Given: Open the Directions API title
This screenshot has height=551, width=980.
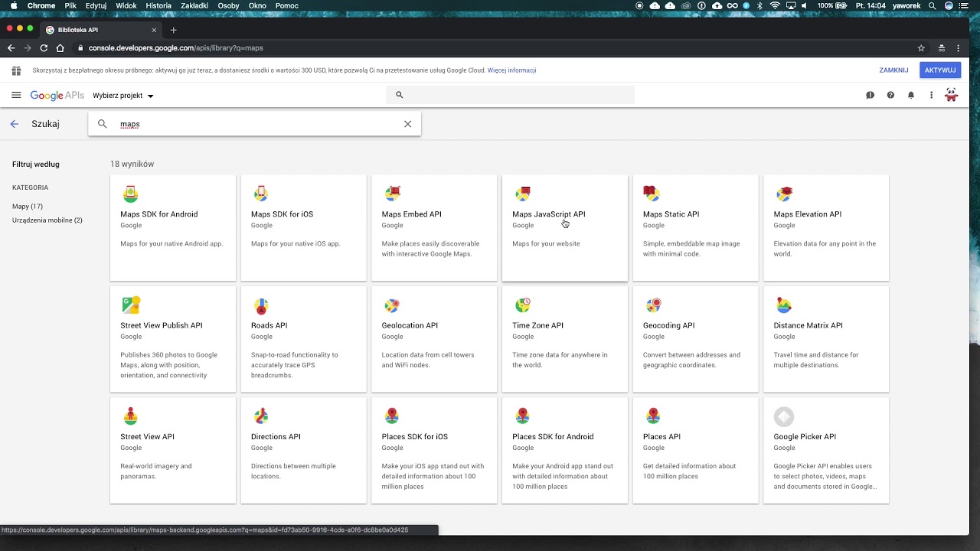Looking at the screenshot, I should (276, 437).
